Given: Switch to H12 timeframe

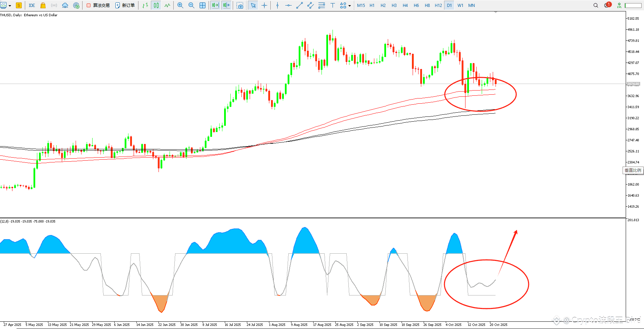Looking at the screenshot, I should tap(438, 5).
